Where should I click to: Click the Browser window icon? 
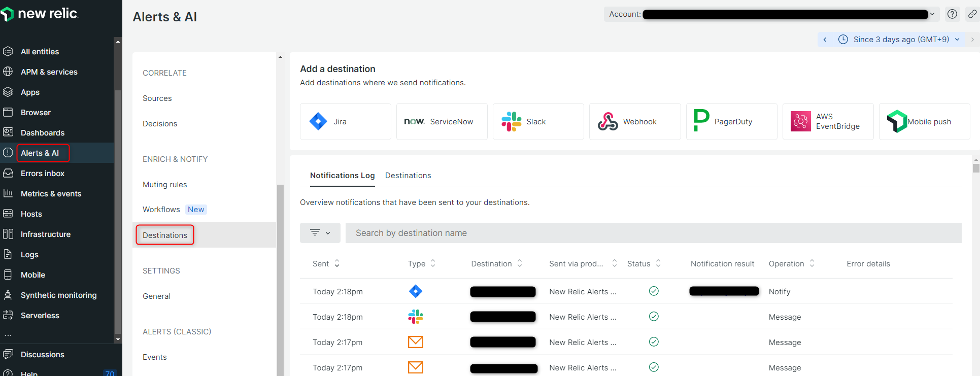[8, 112]
